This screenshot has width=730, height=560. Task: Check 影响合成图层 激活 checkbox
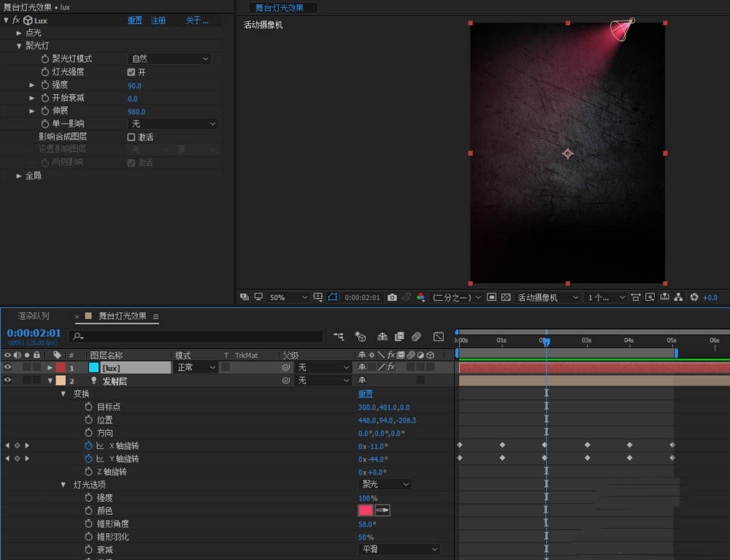(x=131, y=137)
